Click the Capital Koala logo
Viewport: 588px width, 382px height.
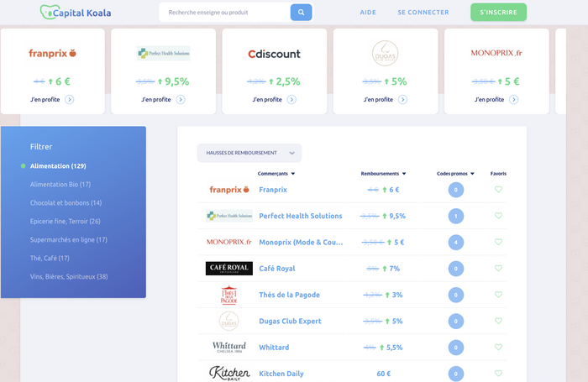(76, 13)
